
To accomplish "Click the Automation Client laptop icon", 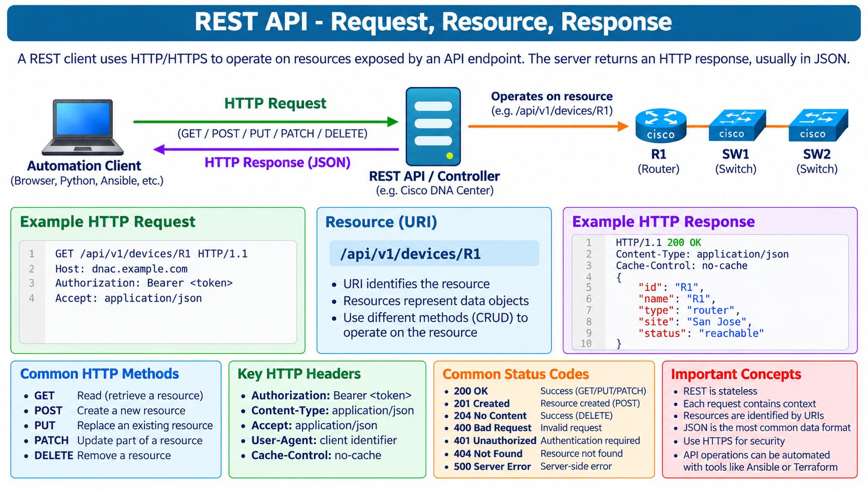I will [83, 127].
